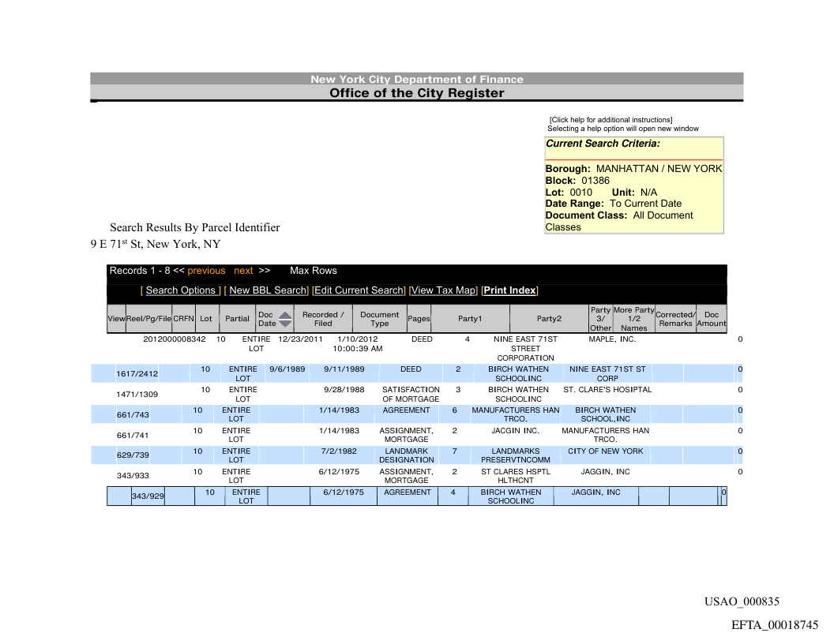Sort Doc Date ascending with up arrow
This screenshot has width=834, height=644.
point(285,314)
